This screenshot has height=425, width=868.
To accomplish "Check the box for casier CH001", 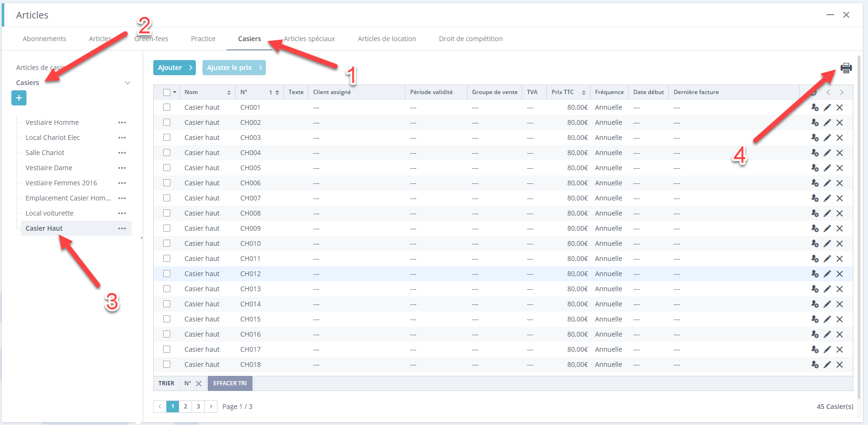I will point(167,107).
